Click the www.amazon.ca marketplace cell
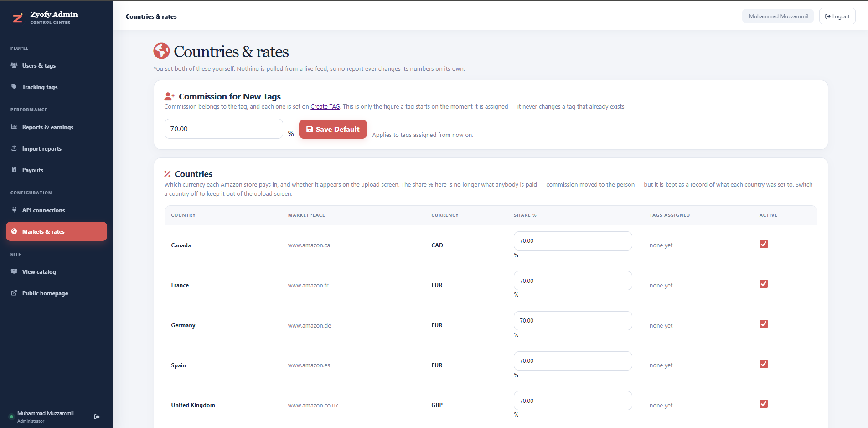 click(x=309, y=245)
